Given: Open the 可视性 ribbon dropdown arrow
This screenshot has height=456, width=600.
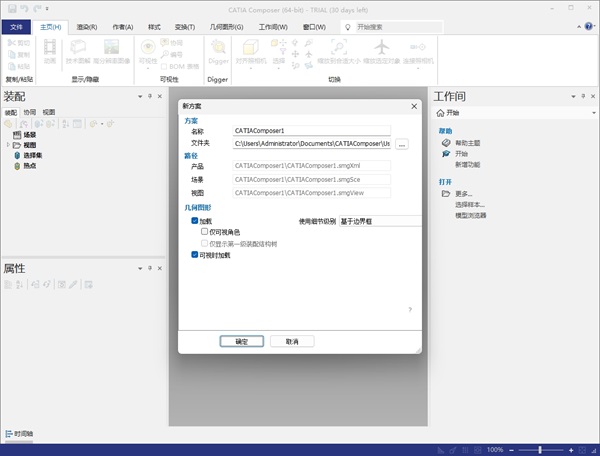Looking at the screenshot, I should pos(148,68).
